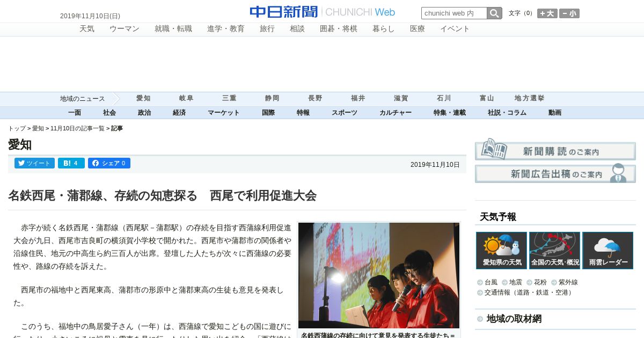Select the 岐阜 regional tab

click(186, 98)
